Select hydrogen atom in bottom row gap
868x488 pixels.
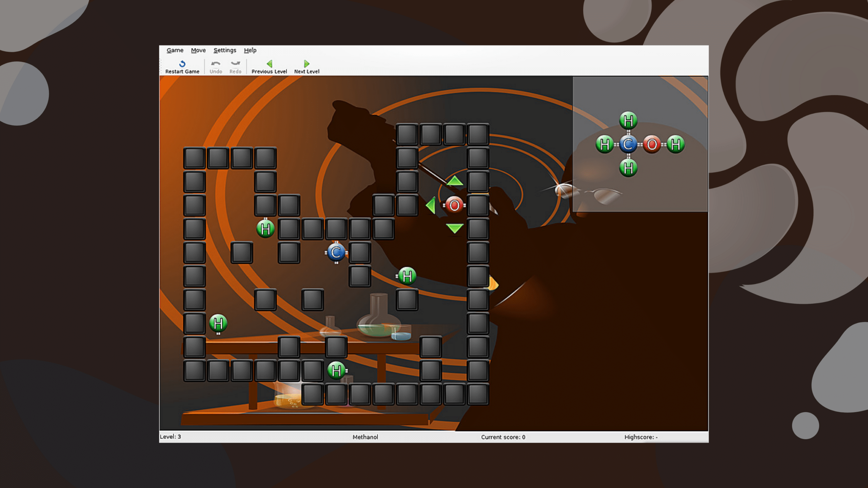point(336,370)
